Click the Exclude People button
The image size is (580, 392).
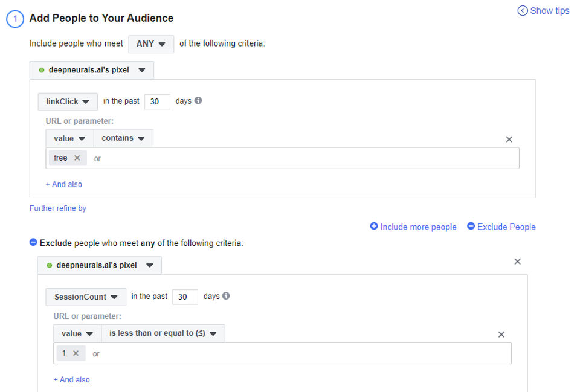click(501, 227)
